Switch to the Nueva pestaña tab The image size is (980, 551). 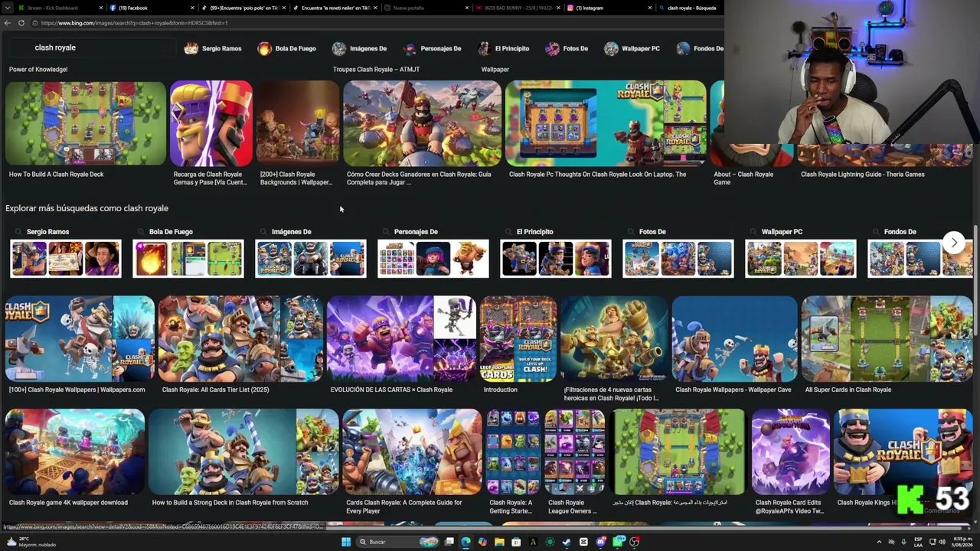[425, 8]
